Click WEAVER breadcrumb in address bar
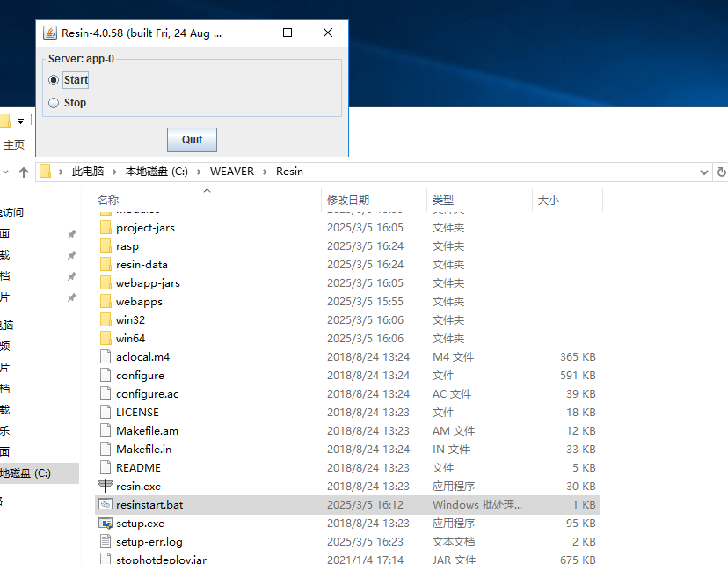Screen dimensions: 728x564 232,172
